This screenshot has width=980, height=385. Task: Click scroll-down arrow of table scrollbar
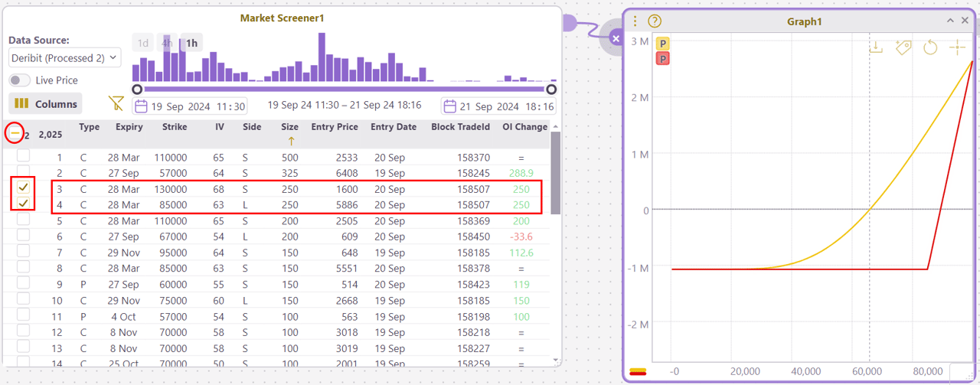555,360
